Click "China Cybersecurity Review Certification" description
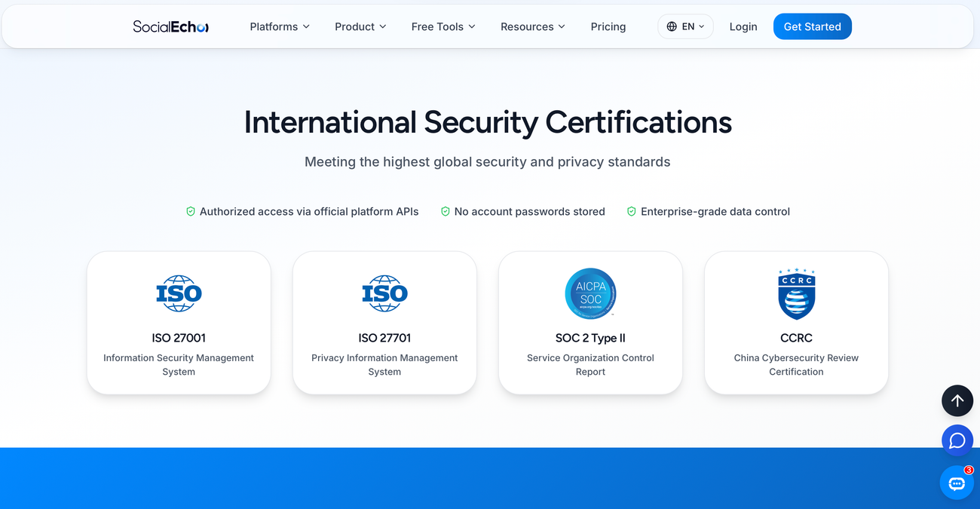This screenshot has width=980, height=509. pos(797,365)
